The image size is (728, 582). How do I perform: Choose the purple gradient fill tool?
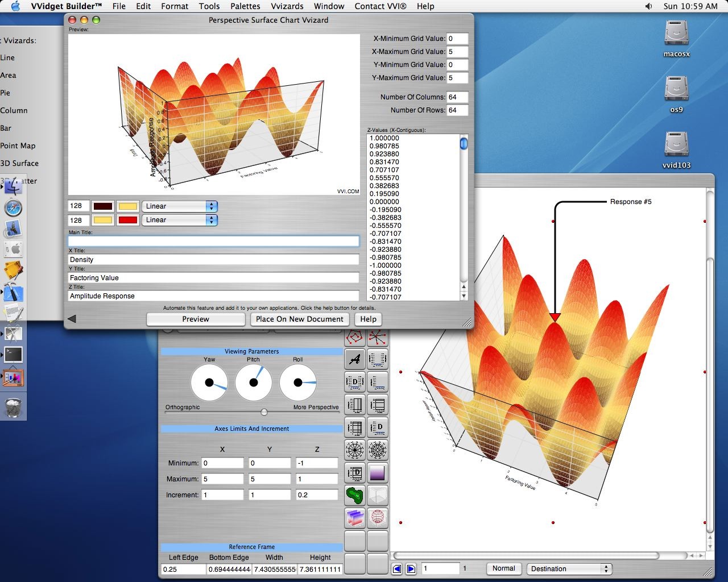pyautogui.click(x=378, y=472)
